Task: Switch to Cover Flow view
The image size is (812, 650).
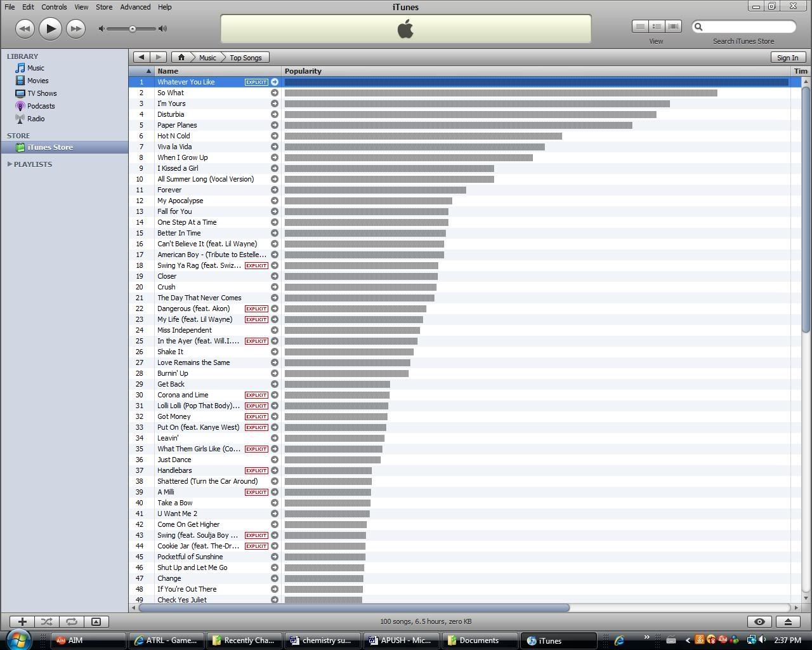Action: 673,27
